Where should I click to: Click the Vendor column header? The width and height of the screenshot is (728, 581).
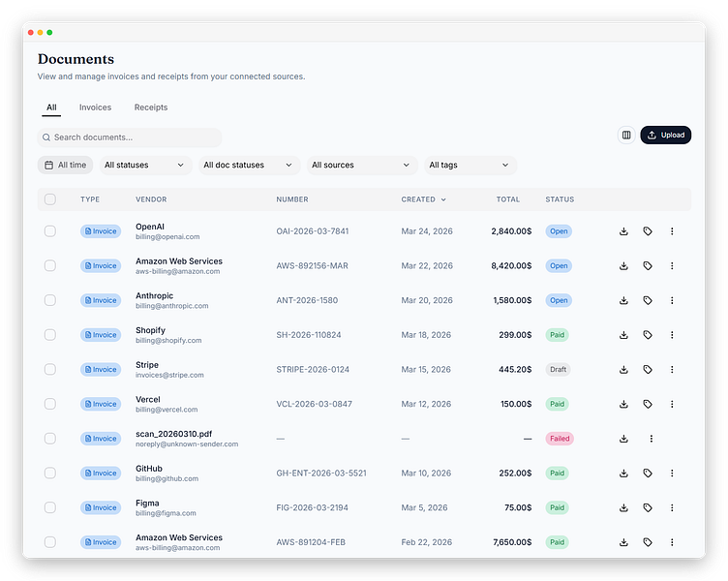click(x=151, y=199)
